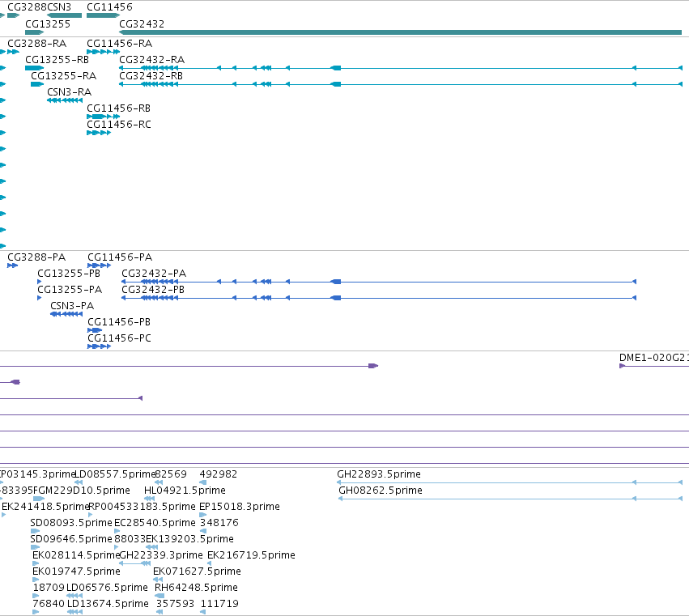Image resolution: width=689 pixels, height=616 pixels.
Task: Select EST GH22339.3prime label
Action: click(161, 555)
